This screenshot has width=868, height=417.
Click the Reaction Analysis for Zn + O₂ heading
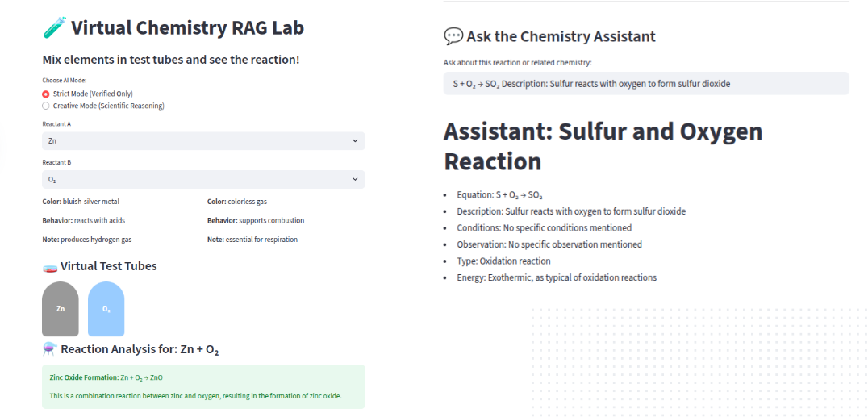pos(140,349)
